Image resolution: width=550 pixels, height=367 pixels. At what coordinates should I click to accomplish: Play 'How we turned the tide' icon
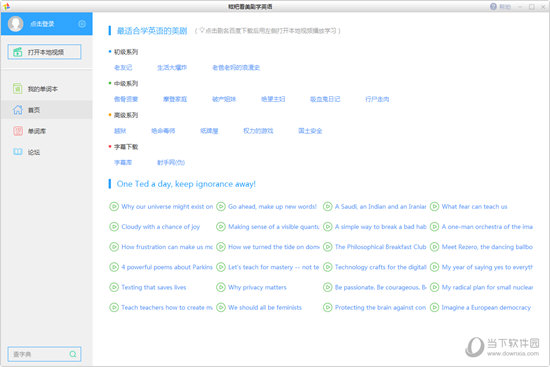(221, 247)
